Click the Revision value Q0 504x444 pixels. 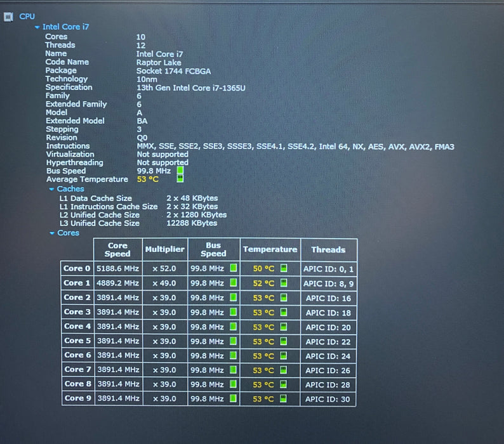[x=142, y=138]
